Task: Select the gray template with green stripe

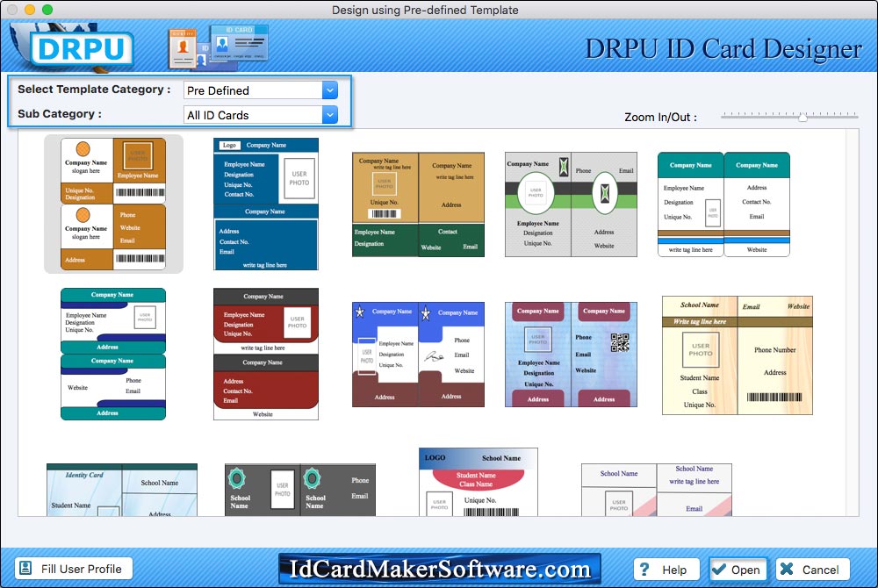Action: 572,204
